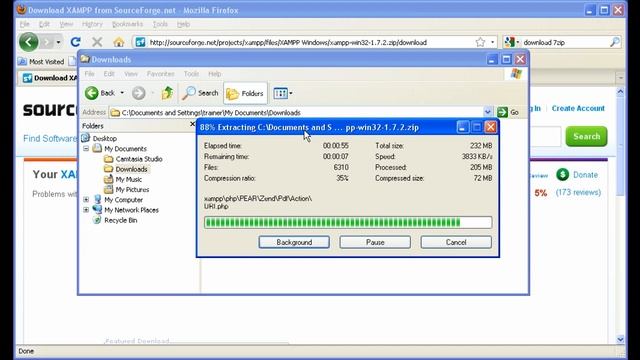The image size is (640, 360).
Task: Open the Firefox Tools menu
Action: (160, 24)
